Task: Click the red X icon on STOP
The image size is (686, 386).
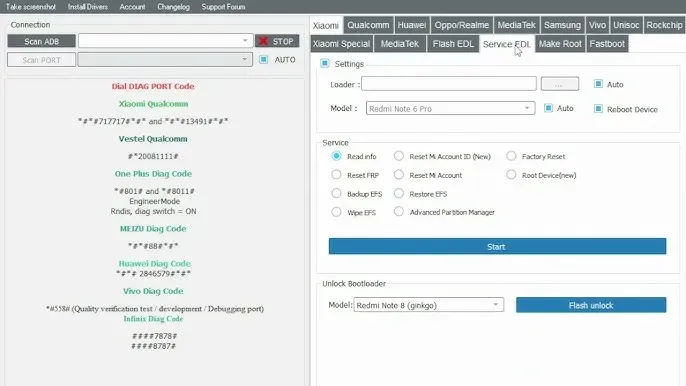Action: pyautogui.click(x=263, y=41)
